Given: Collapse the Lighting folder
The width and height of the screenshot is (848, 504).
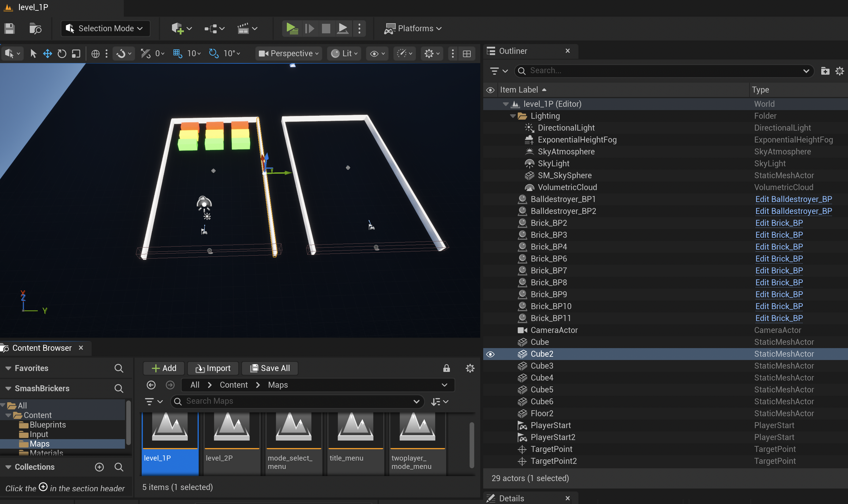Looking at the screenshot, I should click(512, 116).
